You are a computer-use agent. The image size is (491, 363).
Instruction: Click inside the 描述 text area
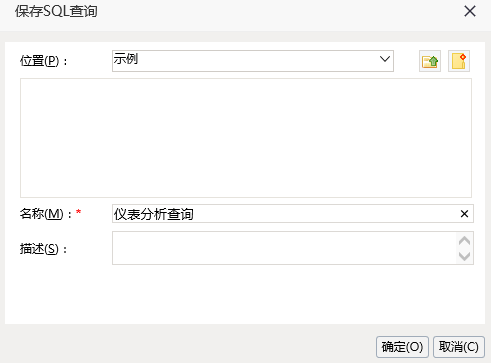(x=284, y=248)
